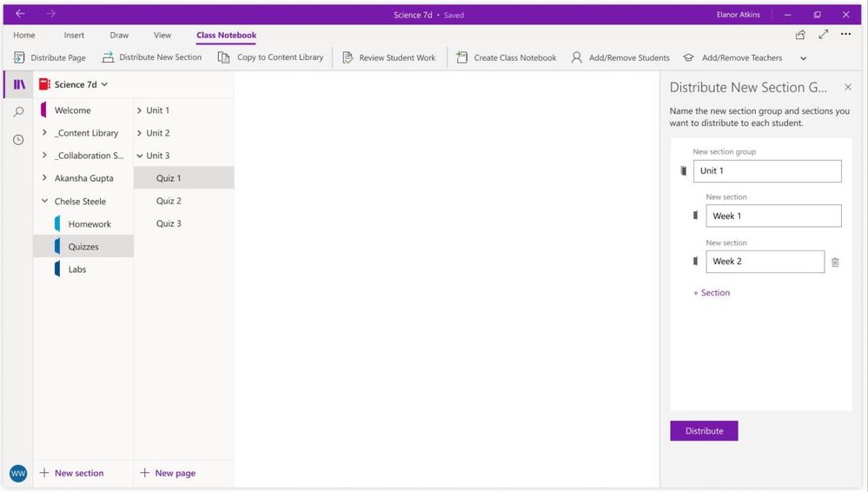The height and width of the screenshot is (492, 868).
Task: Click the Copy to Content Library icon
Action: point(223,57)
